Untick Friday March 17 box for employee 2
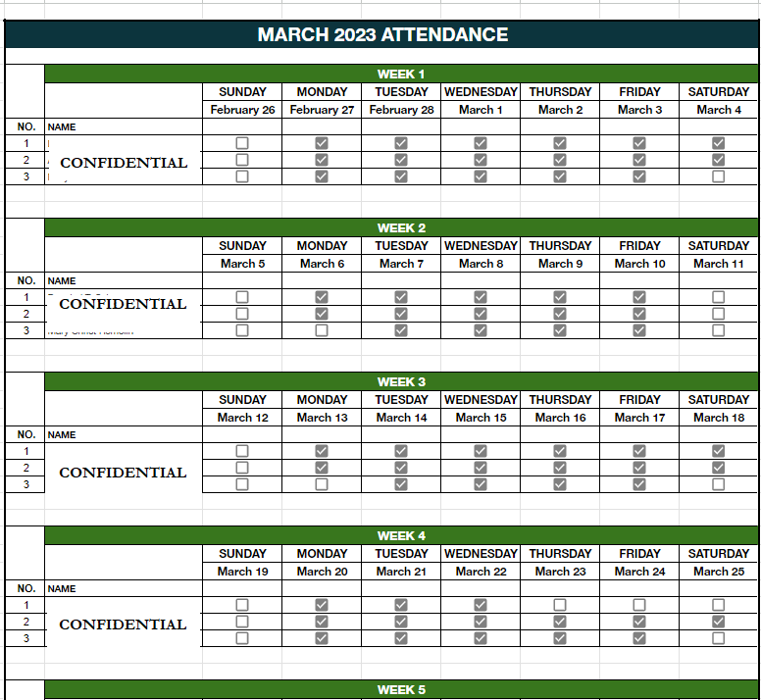The image size is (761, 700). click(x=639, y=468)
